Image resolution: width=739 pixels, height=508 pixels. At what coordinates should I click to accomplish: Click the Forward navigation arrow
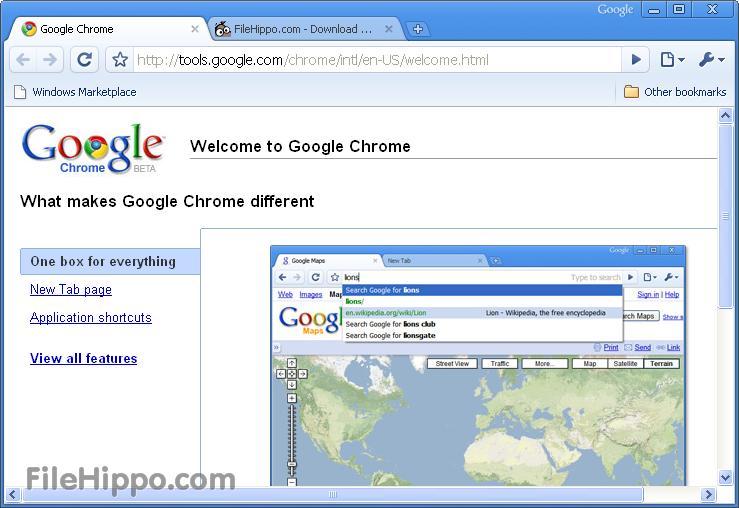pyautogui.click(x=50, y=60)
